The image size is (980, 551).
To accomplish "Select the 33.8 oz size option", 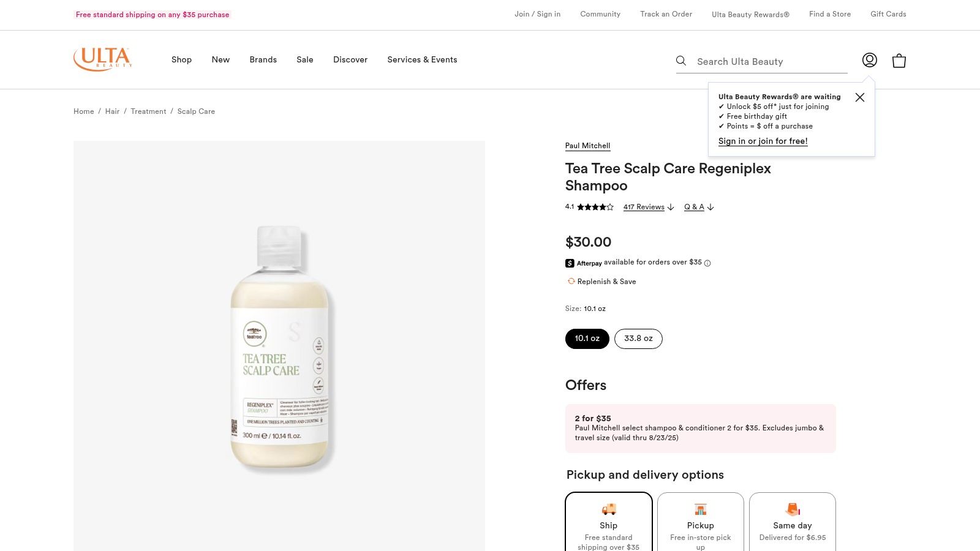I will (x=638, y=339).
